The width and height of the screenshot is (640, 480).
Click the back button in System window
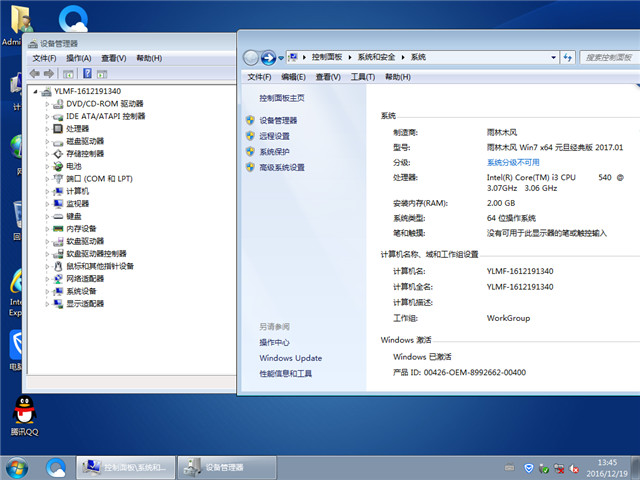(251, 58)
